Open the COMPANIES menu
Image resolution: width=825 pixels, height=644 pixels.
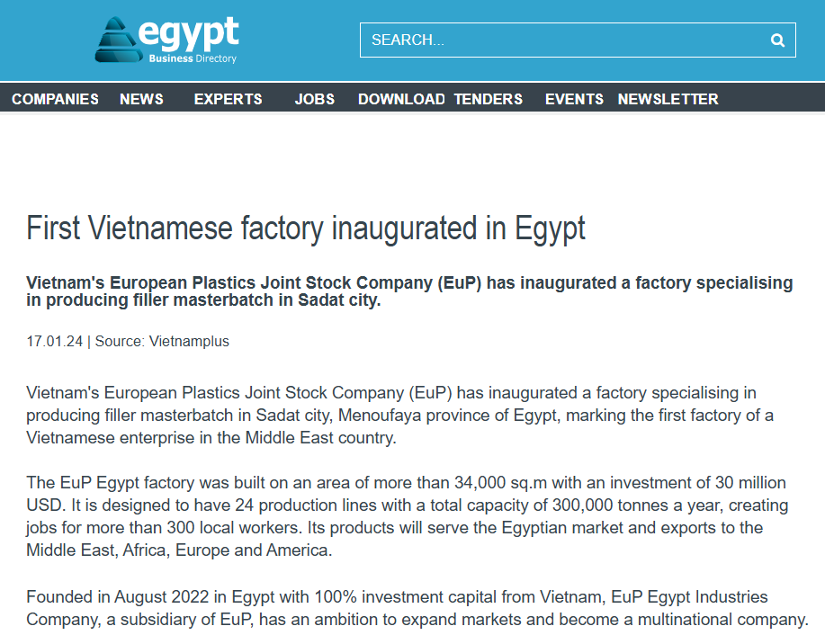coord(55,99)
